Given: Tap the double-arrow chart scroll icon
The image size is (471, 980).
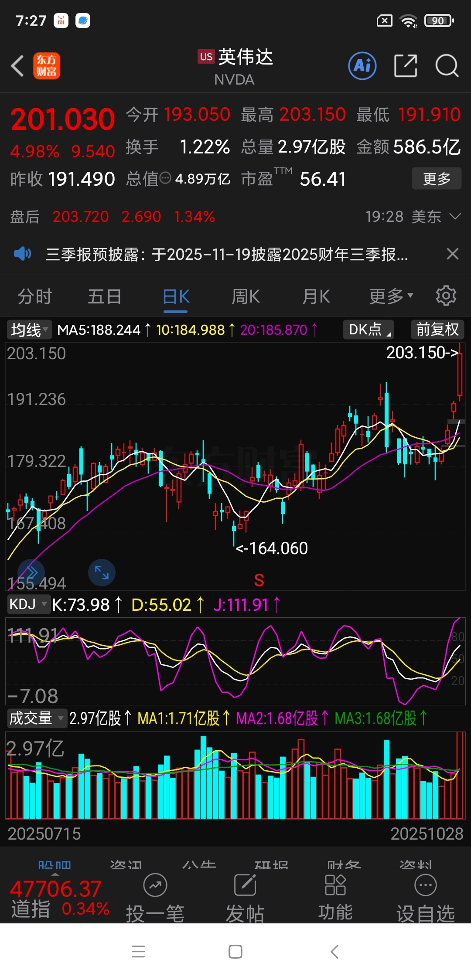Looking at the screenshot, I should click(x=31, y=572).
